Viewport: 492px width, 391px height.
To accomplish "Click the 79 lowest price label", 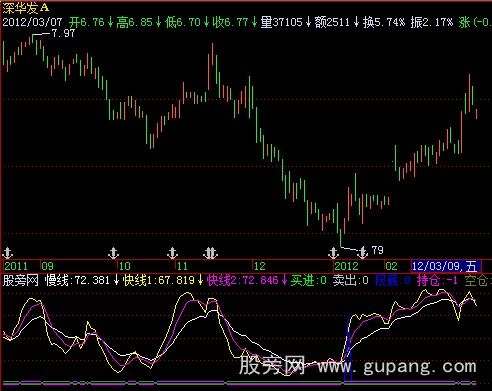I will [x=377, y=250].
